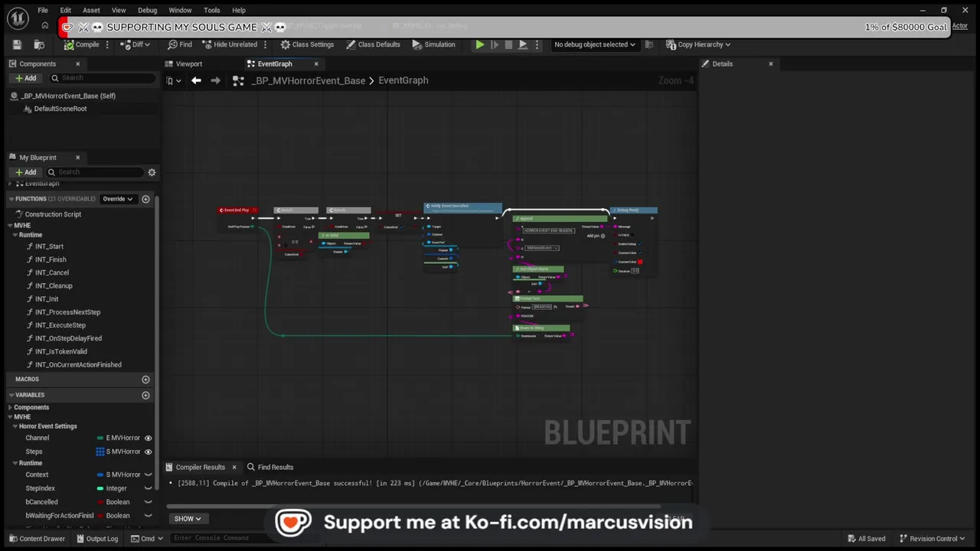This screenshot has width=980, height=551.
Task: Open Content Drawer
Action: pyautogui.click(x=37, y=539)
